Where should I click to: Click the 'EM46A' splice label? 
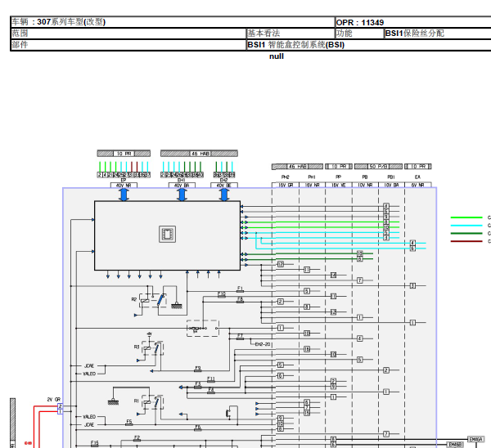tap(476, 440)
